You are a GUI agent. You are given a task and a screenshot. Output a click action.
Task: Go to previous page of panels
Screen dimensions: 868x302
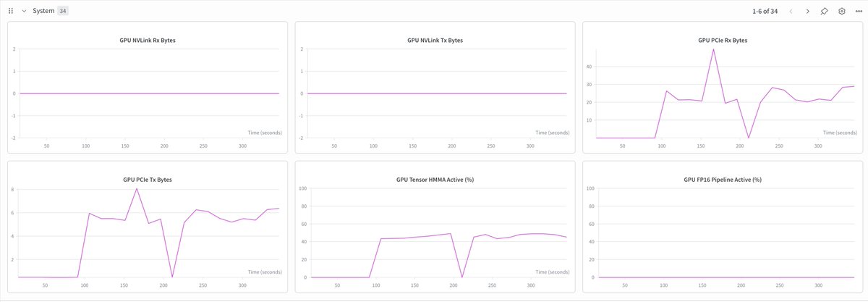(x=791, y=12)
